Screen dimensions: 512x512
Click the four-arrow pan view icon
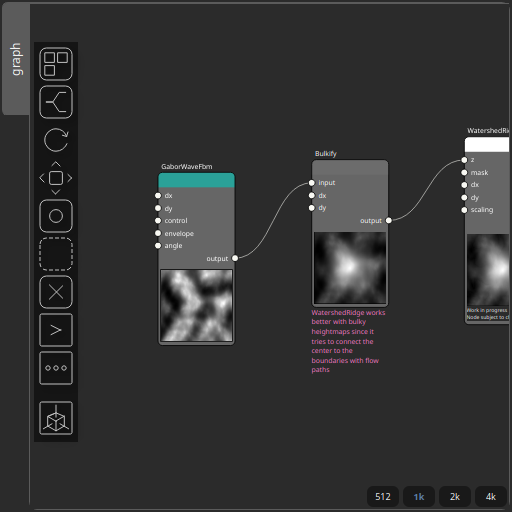click(56, 178)
